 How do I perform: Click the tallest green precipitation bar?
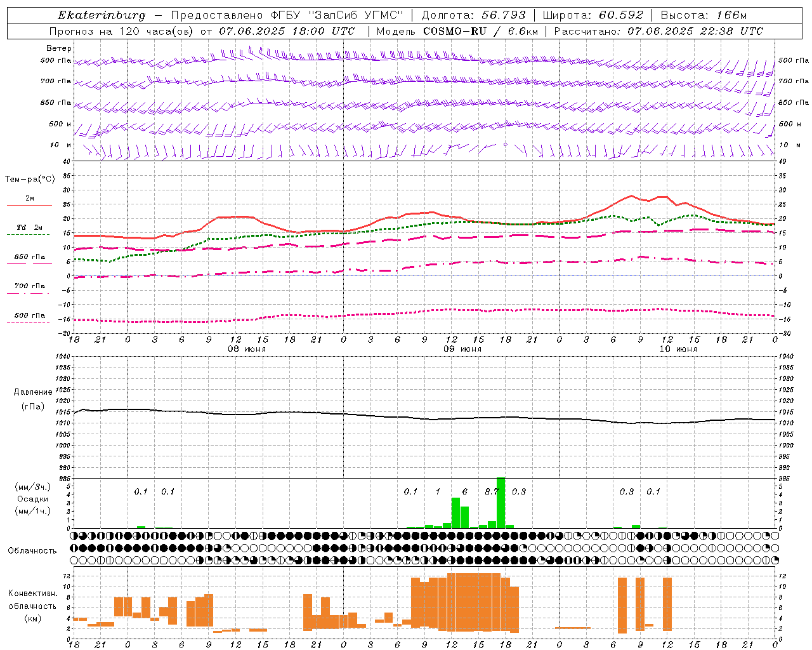click(501, 503)
